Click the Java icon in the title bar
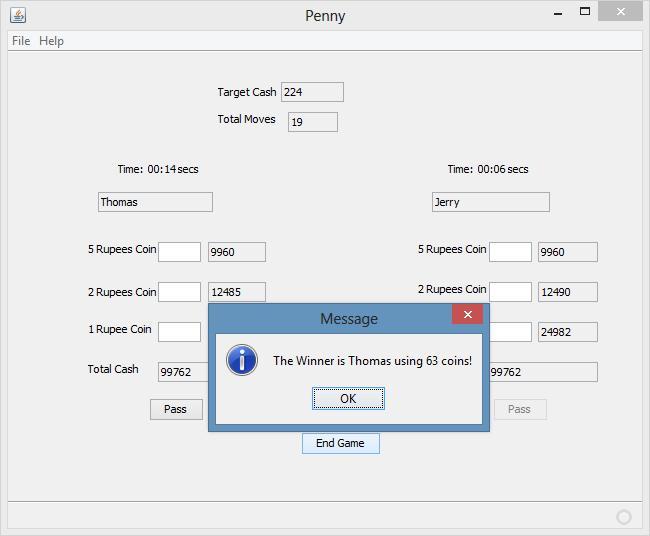Screen dimensions: 650x536 click(18, 15)
